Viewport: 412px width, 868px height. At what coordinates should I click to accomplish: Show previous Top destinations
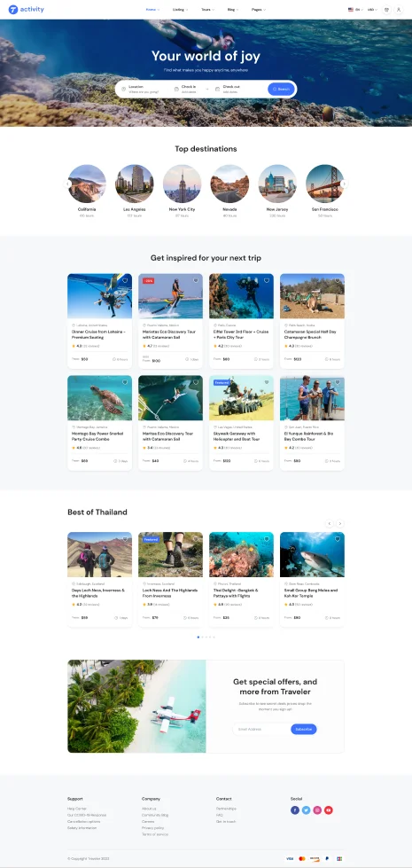click(67, 184)
